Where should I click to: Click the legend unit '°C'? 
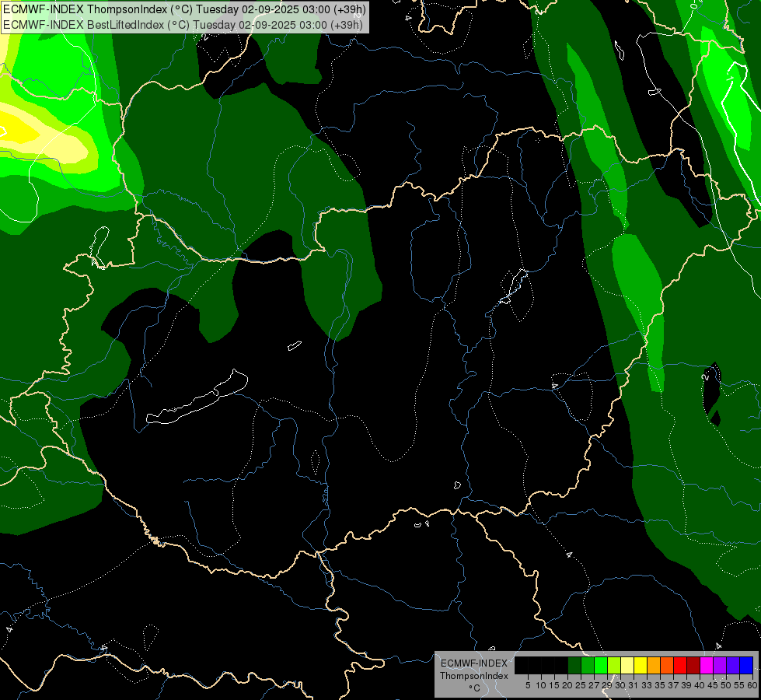coord(475,688)
